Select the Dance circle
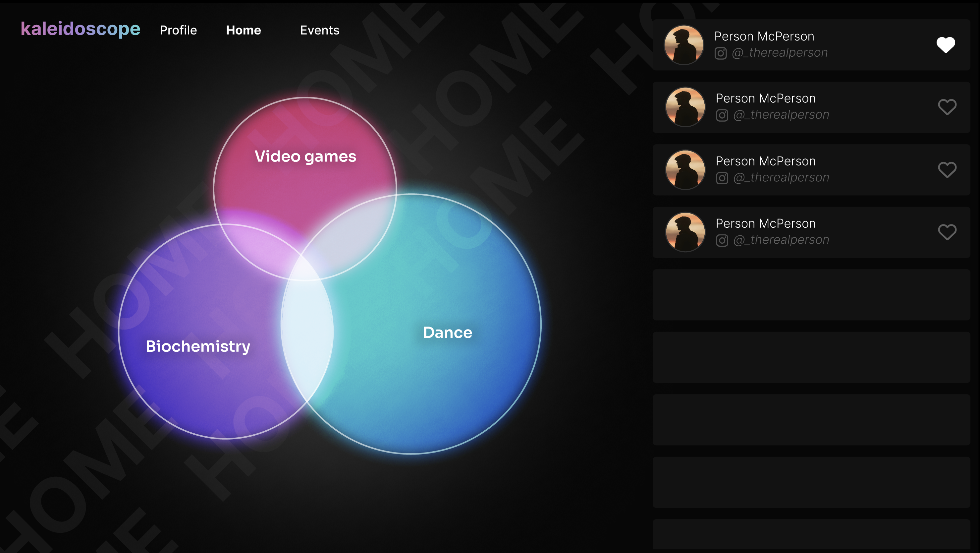980x553 pixels. pos(447,332)
